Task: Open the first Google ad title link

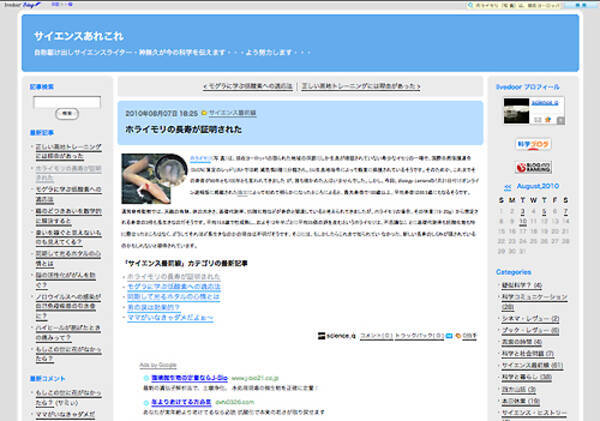Action: (x=190, y=378)
